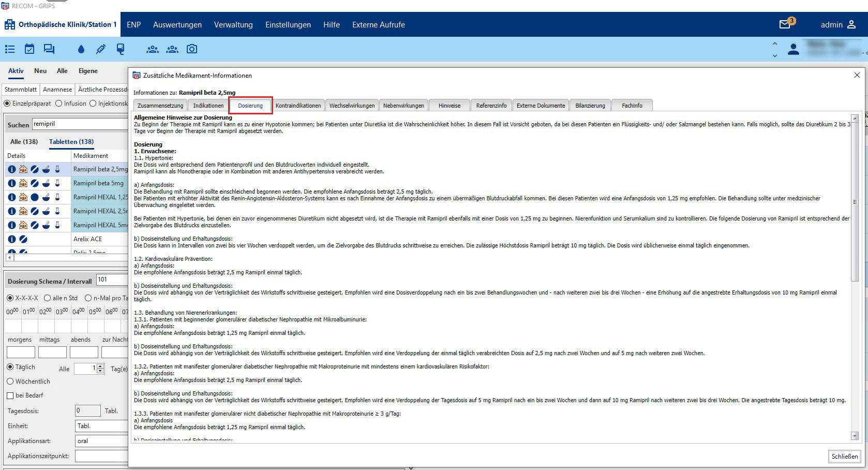Expand the Einheit dropdown field
Viewport: 868px width, 470px height.
(101, 426)
